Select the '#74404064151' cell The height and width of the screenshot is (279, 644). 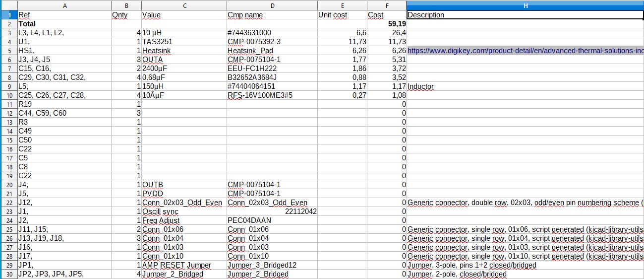[272, 86]
